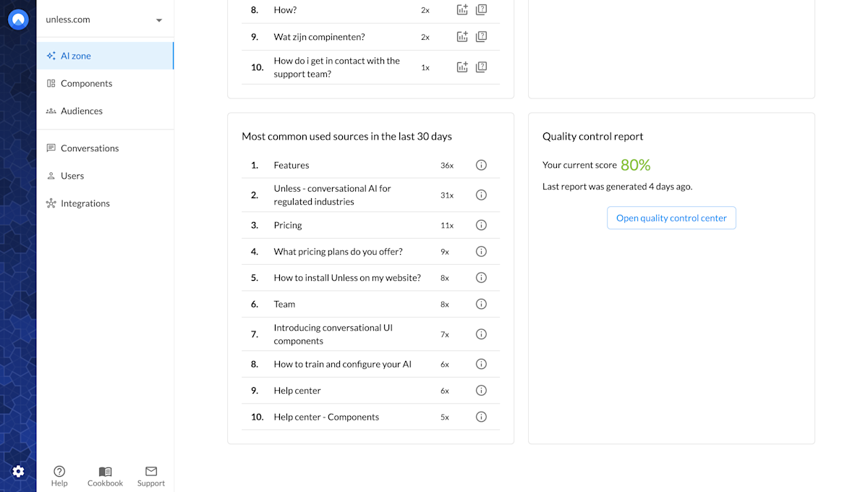Viewport: 868px width, 492px height.
Task: Click the question-box icon beside "How?"
Action: click(481, 10)
